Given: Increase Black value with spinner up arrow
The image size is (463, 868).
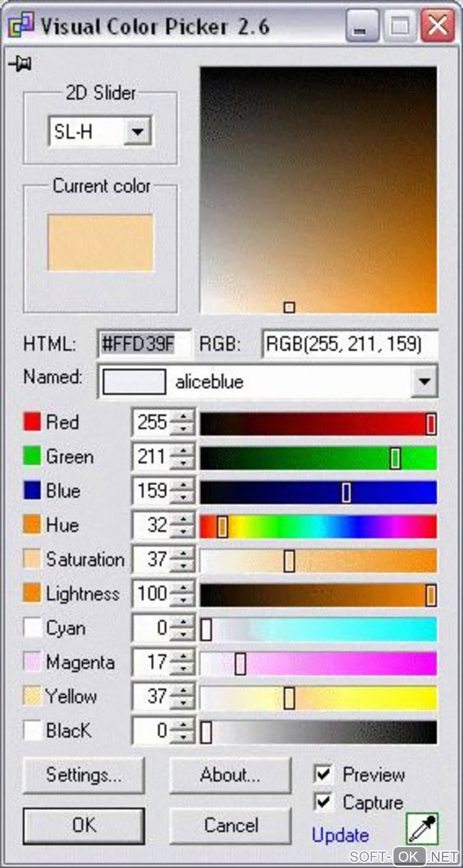Looking at the screenshot, I should (183, 725).
